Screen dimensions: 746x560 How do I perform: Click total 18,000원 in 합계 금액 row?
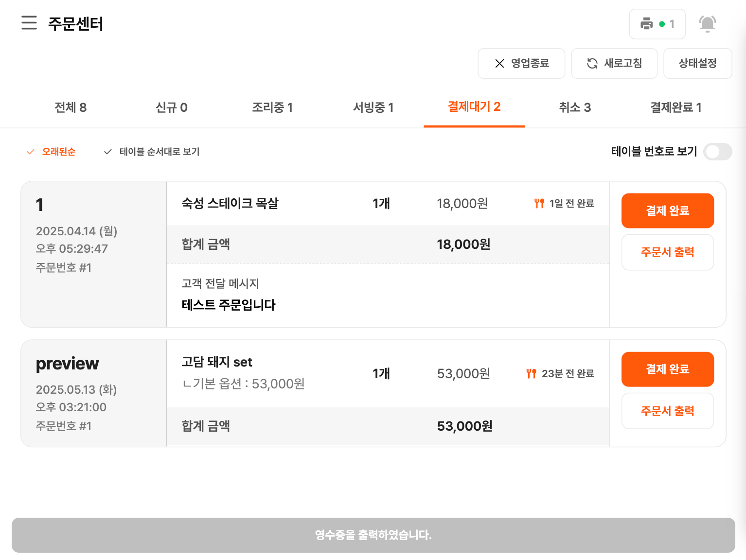coord(463,244)
